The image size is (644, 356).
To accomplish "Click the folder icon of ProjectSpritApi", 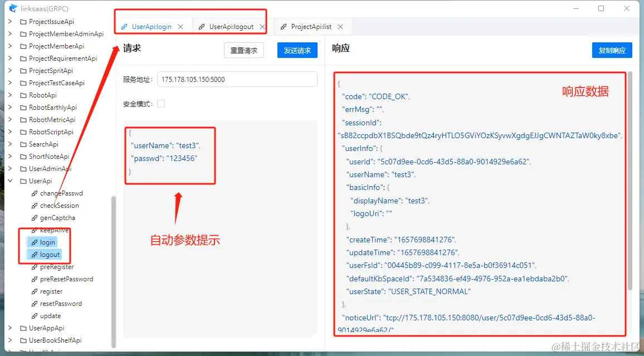I will click(23, 71).
